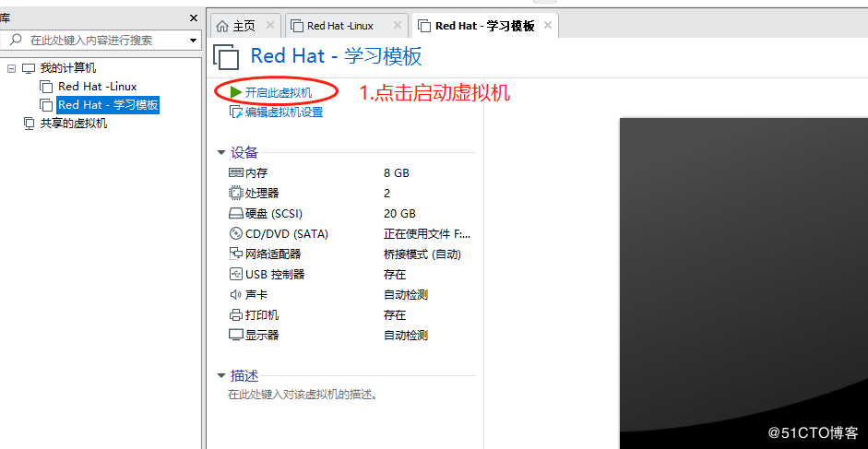Click the hard disk (硬盘 SCSI) icon
The width and height of the screenshot is (868, 449).
(x=236, y=214)
